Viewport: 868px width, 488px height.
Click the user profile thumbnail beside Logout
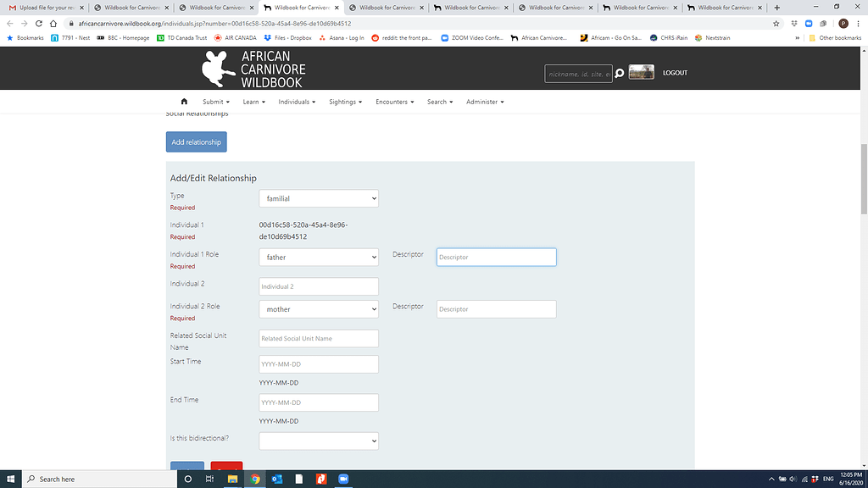pos(641,73)
